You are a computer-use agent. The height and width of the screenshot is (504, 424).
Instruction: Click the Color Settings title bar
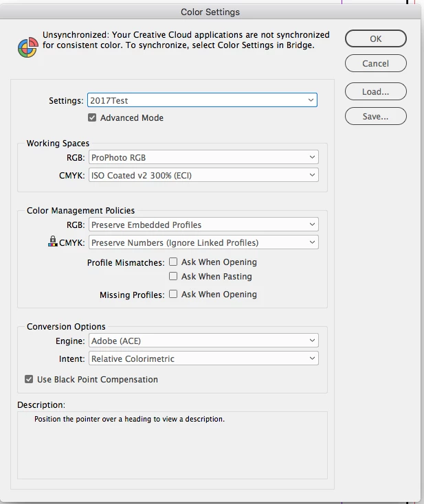click(x=210, y=12)
